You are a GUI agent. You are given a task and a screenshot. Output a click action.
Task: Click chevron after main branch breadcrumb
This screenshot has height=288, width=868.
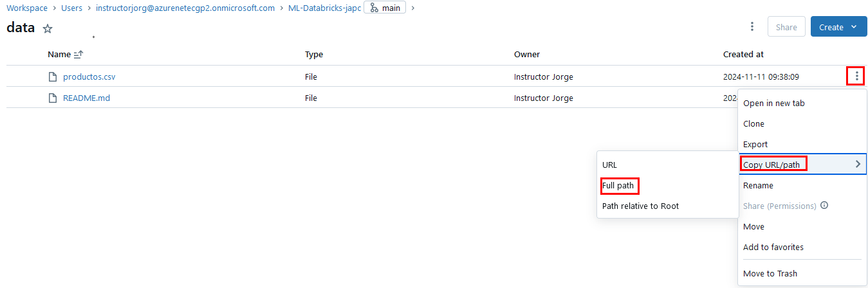click(x=413, y=8)
